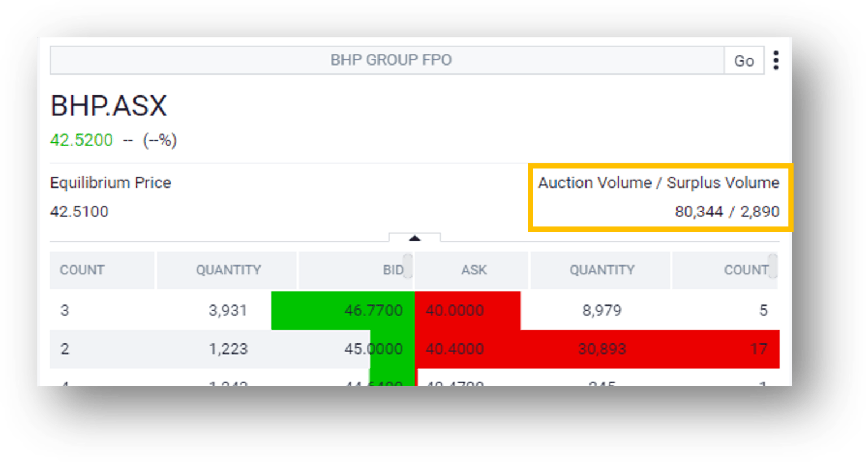Viewport: 868px width, 462px height.
Task: Open the three-dot options menu
Action: coord(775,59)
